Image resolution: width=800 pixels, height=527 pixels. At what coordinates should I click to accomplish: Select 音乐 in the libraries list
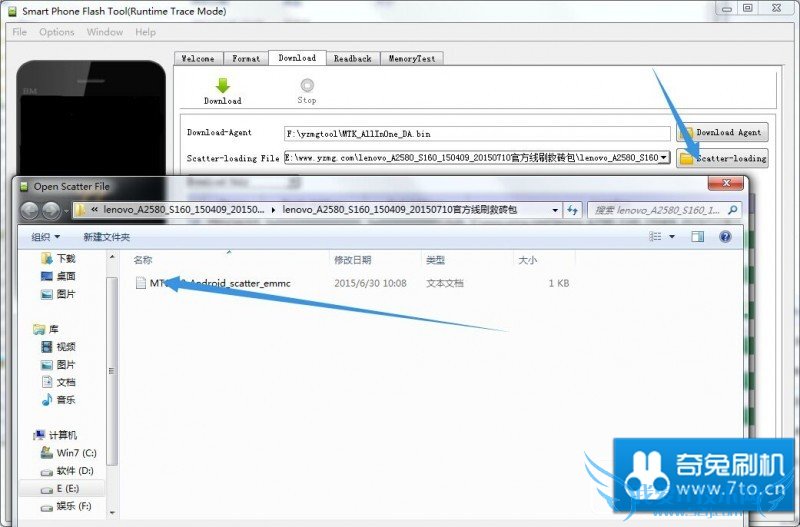pos(58,399)
